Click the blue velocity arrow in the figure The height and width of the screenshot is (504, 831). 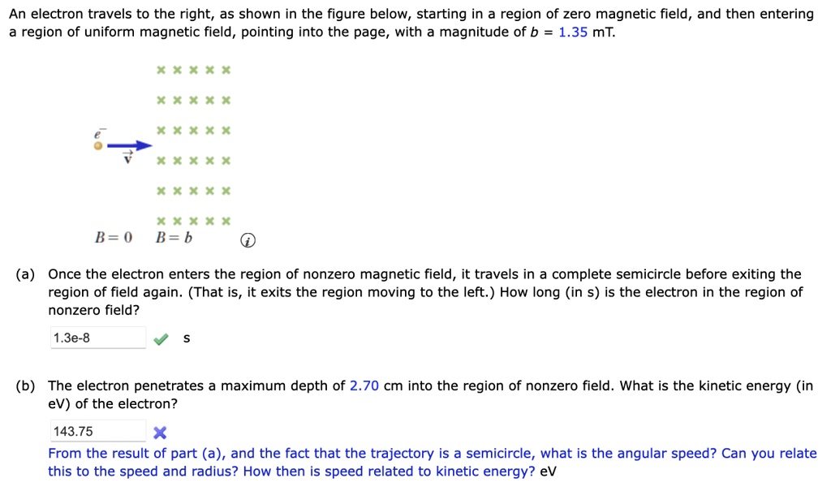132,146
